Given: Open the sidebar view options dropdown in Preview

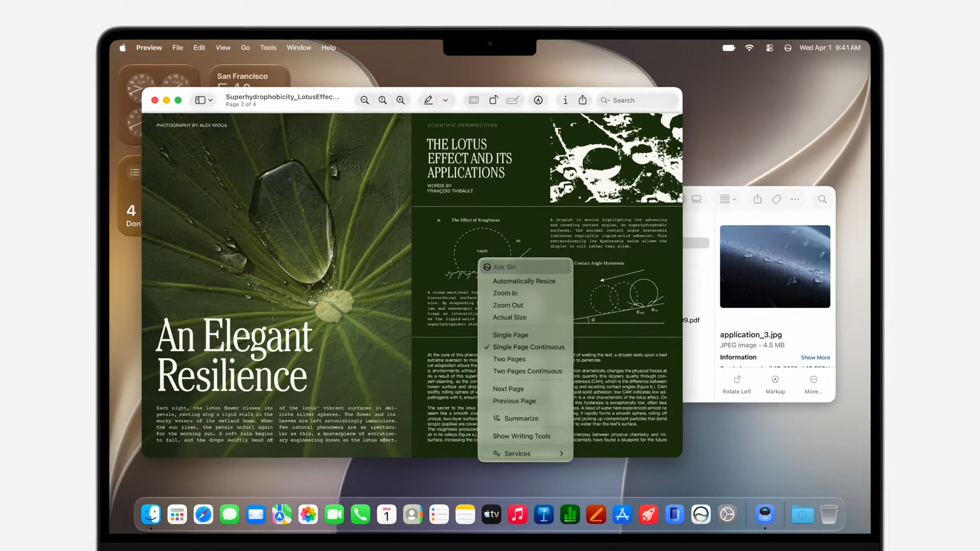Looking at the screenshot, I should point(204,101).
